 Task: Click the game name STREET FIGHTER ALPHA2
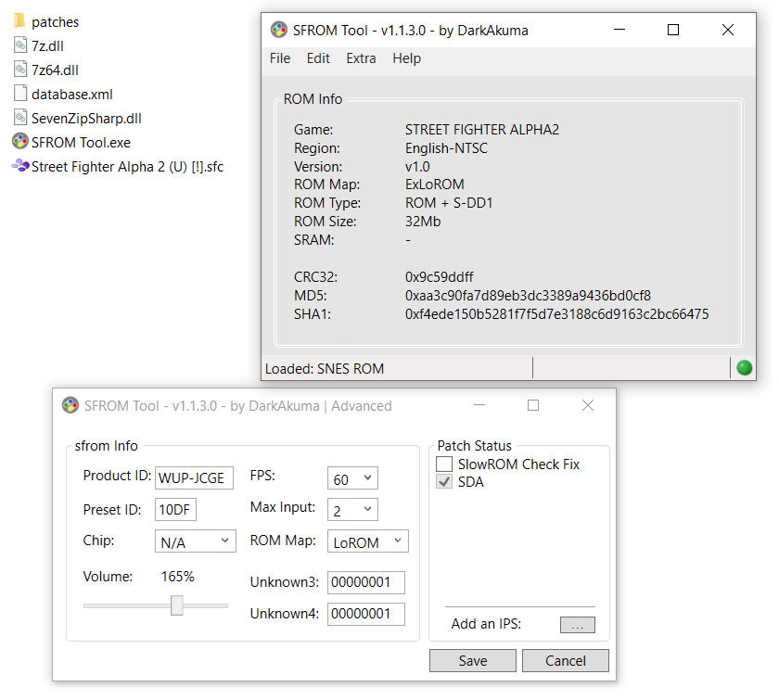click(482, 129)
